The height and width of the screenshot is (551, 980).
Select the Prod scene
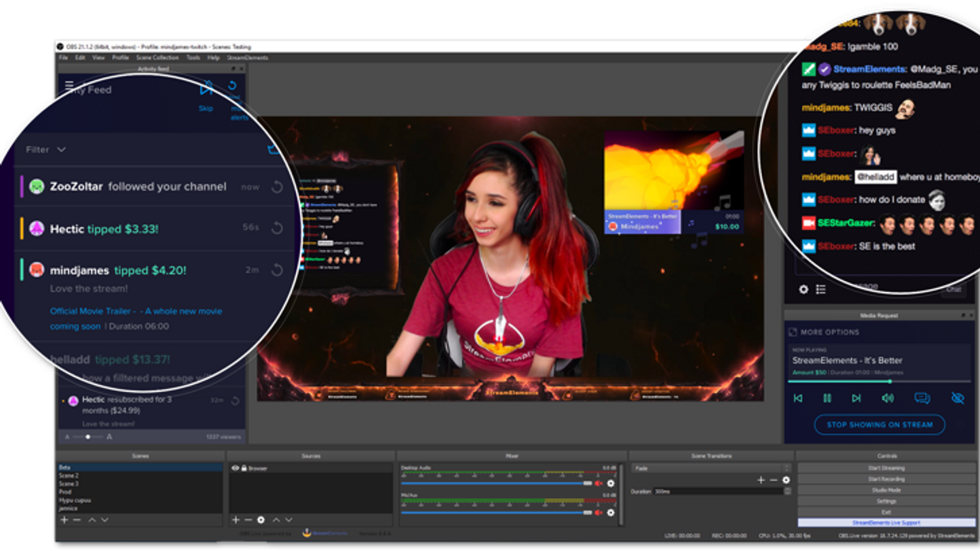point(140,492)
